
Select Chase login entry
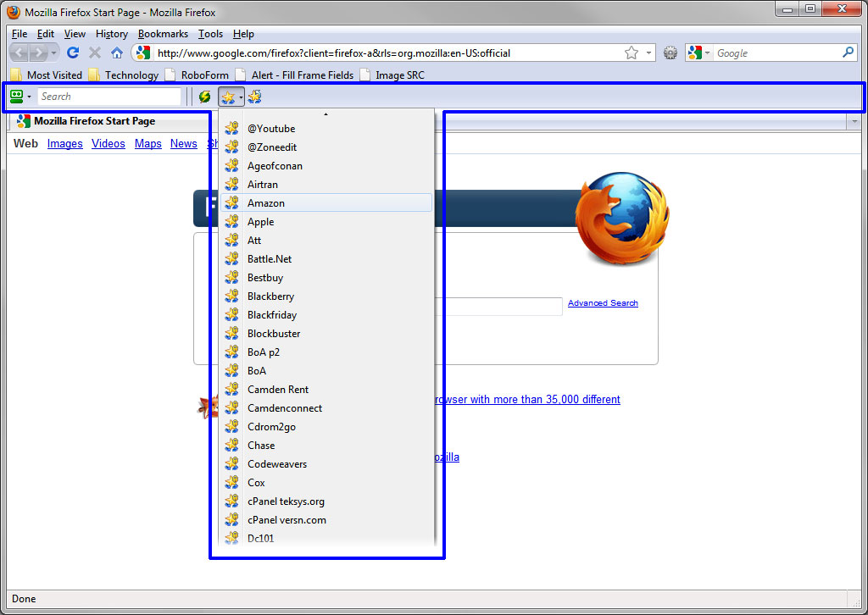(x=326, y=446)
